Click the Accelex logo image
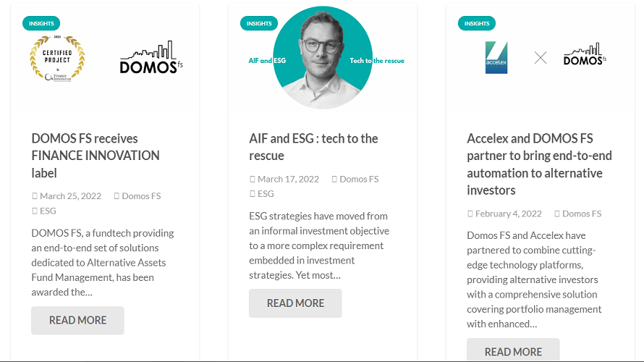The height and width of the screenshot is (362, 644). [x=496, y=58]
